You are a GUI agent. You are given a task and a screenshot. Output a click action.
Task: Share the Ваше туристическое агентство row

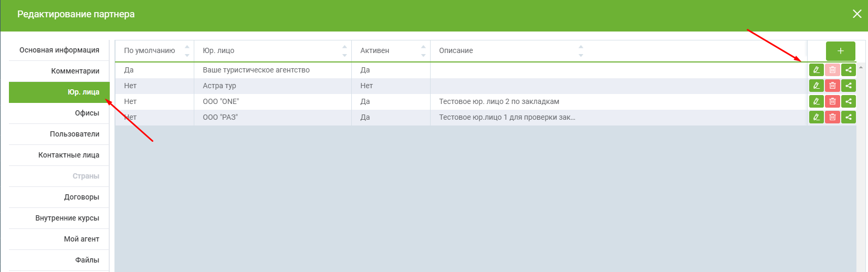(849, 70)
